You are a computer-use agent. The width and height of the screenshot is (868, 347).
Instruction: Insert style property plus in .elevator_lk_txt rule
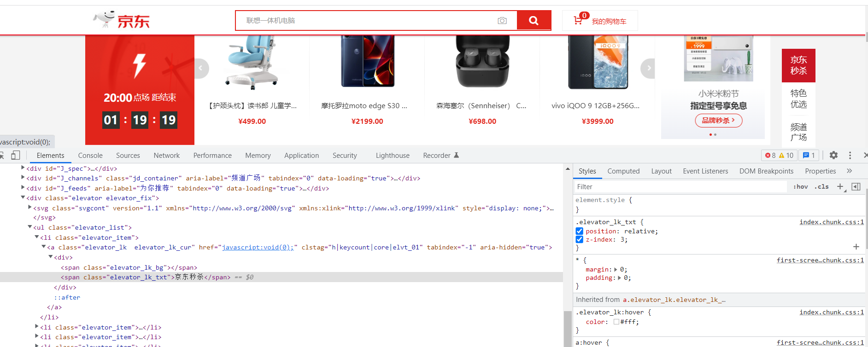[856, 247]
